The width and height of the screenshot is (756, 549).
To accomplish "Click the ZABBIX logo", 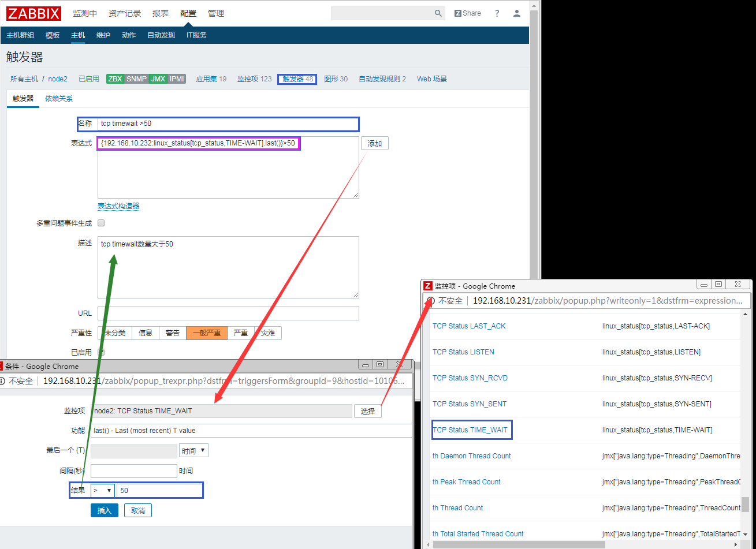I will tap(33, 13).
